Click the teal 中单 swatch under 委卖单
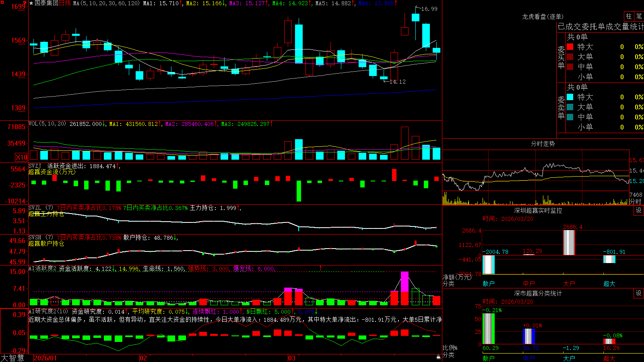The image size is (644, 362). pos(570,117)
